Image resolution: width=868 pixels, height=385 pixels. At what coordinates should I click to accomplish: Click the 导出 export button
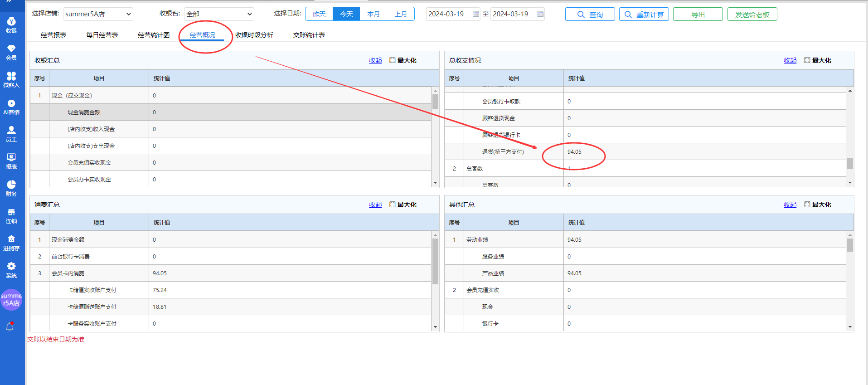click(x=698, y=15)
